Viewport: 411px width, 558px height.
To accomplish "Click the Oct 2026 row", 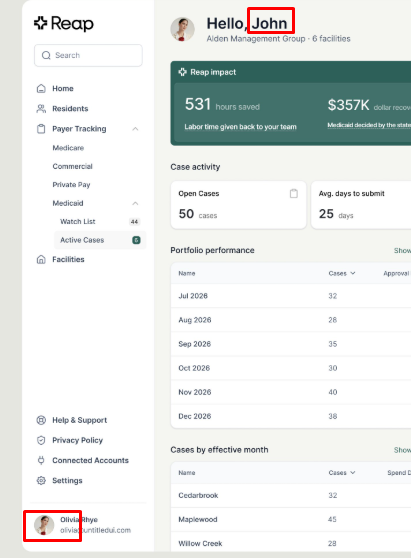I will tap(291, 368).
